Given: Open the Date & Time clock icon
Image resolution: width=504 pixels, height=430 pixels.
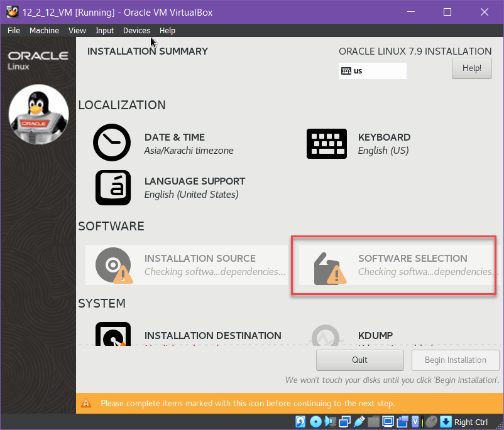Looking at the screenshot, I should (x=111, y=143).
